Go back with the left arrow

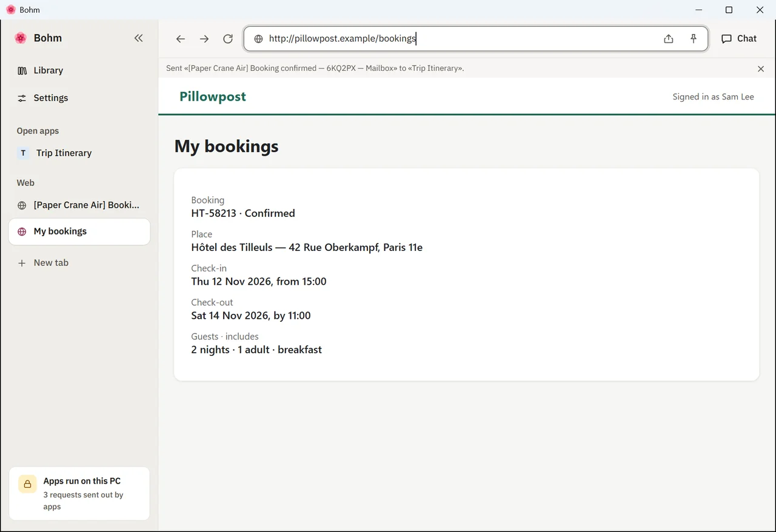click(x=181, y=39)
